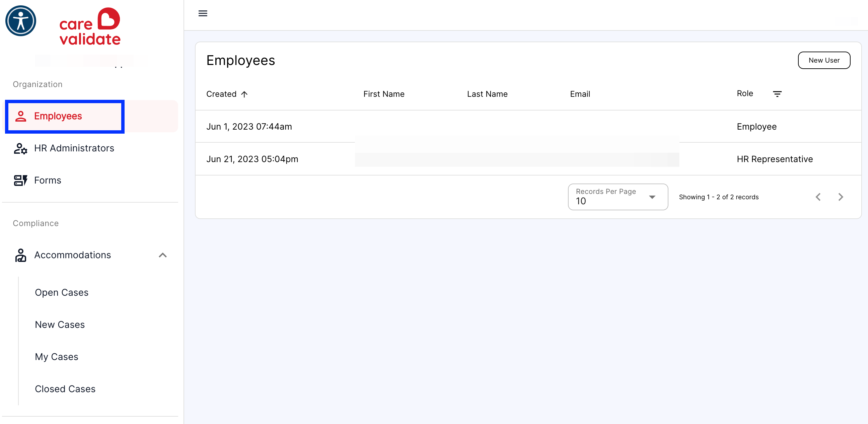The image size is (868, 424).
Task: Click the New User button
Action: tap(824, 60)
